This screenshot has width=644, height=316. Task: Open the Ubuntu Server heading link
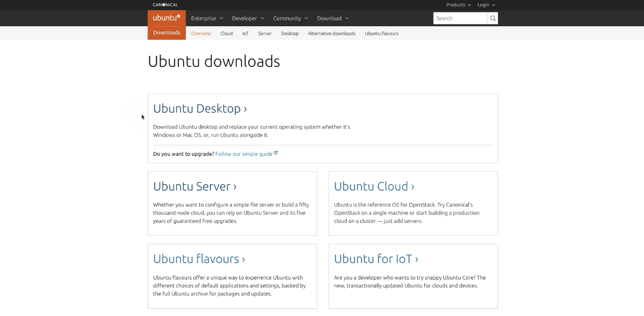(x=195, y=186)
